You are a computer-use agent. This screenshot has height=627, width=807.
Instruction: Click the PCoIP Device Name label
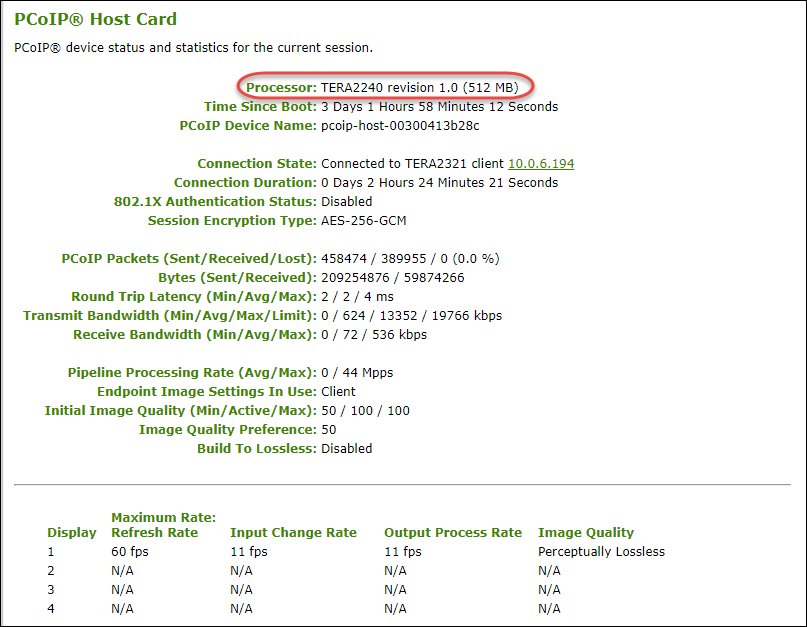(248, 126)
